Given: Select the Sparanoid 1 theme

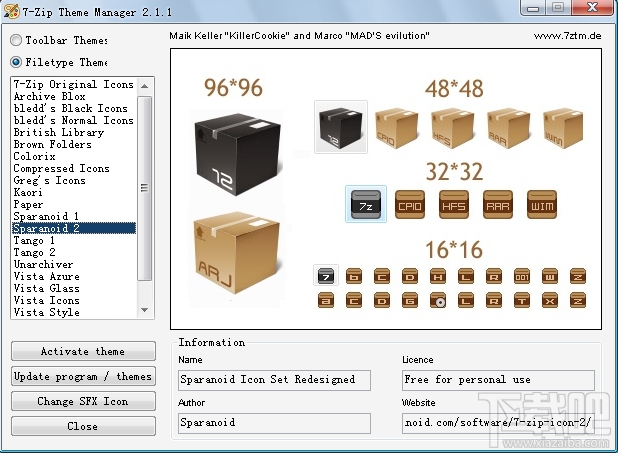Looking at the screenshot, I should [x=74, y=216].
